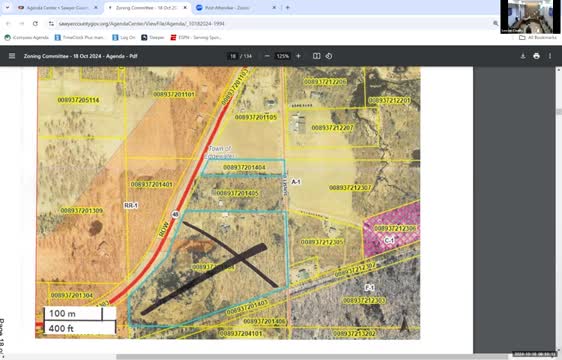Click the F-1 zoning label
This screenshot has width=562, height=360.
[x=369, y=288]
